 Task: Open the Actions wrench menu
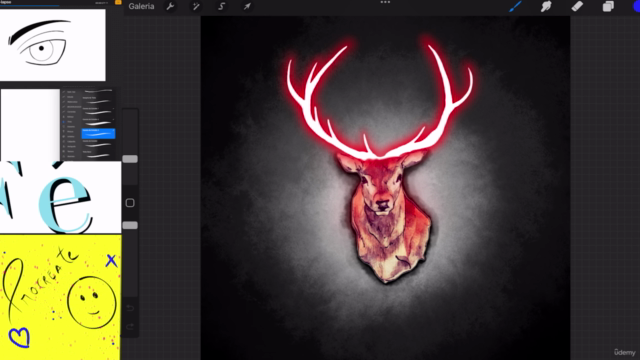click(x=170, y=7)
